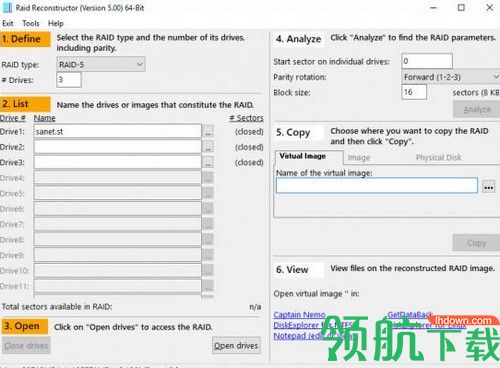500x368 pixels.
Task: Click the 2. List step label
Action: click(25, 104)
